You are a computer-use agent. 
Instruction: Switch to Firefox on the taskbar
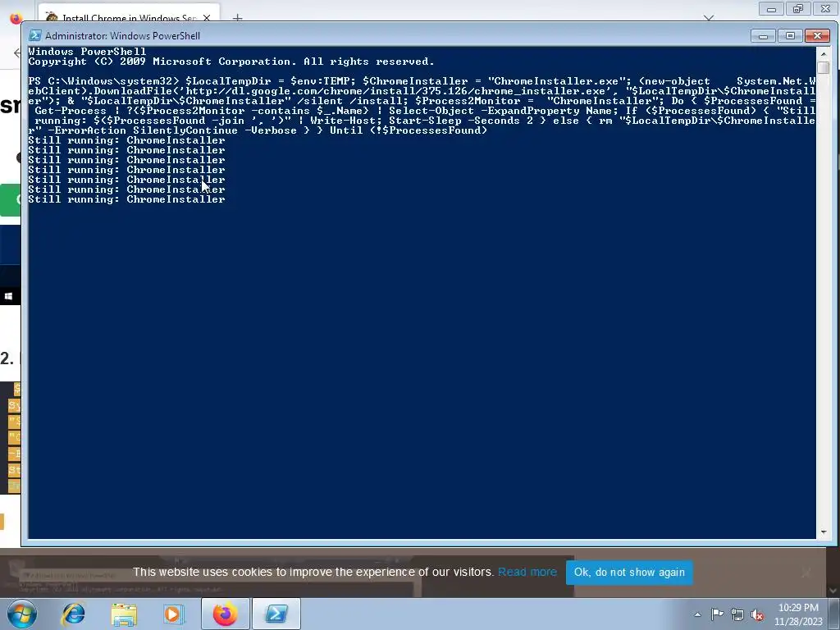(x=226, y=614)
